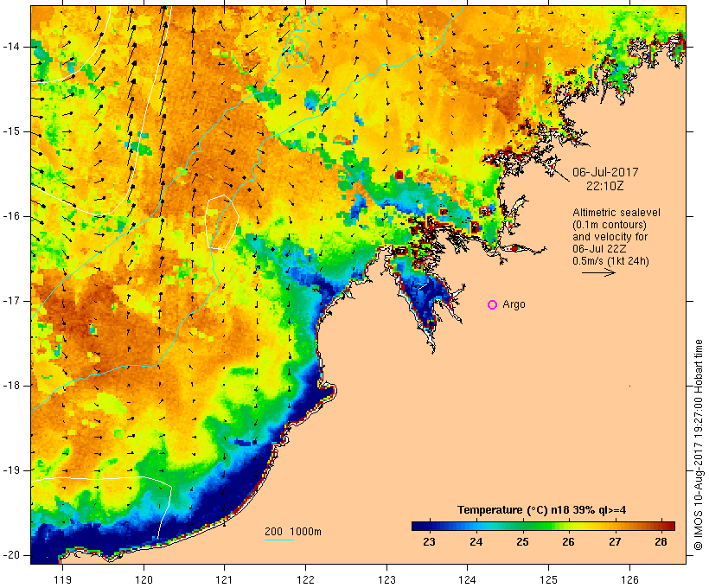Click the magenta Argo float circle marker
Image resolution: width=709 pixels, height=588 pixels.
[493, 305]
